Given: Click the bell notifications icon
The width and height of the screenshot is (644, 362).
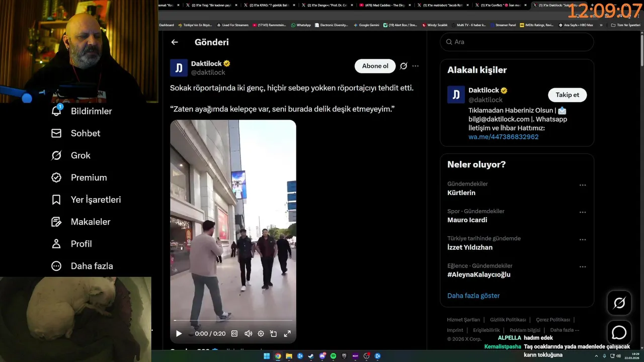Looking at the screenshot, I should click(x=56, y=111).
